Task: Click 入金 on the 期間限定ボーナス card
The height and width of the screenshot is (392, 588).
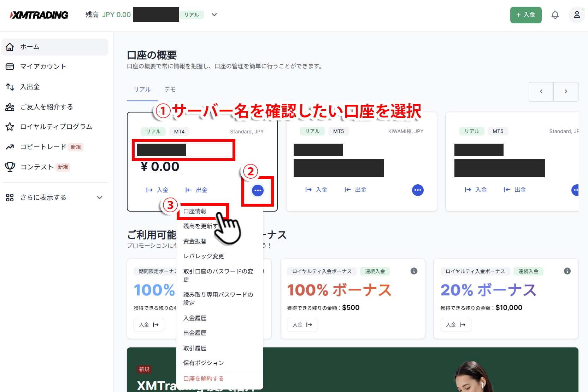Action: click(x=149, y=325)
